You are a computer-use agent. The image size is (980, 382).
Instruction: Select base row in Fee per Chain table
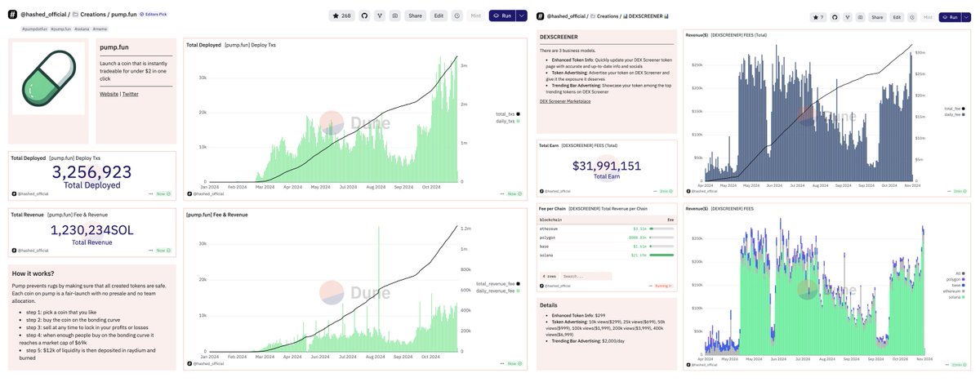608,246
